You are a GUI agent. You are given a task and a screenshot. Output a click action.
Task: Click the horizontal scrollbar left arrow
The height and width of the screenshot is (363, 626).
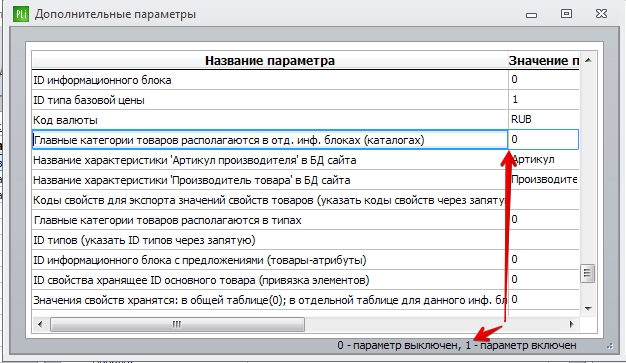pyautogui.click(x=40, y=324)
